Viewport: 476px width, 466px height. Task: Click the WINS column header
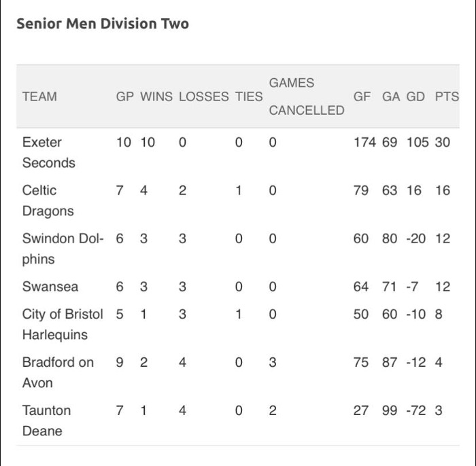tap(156, 96)
